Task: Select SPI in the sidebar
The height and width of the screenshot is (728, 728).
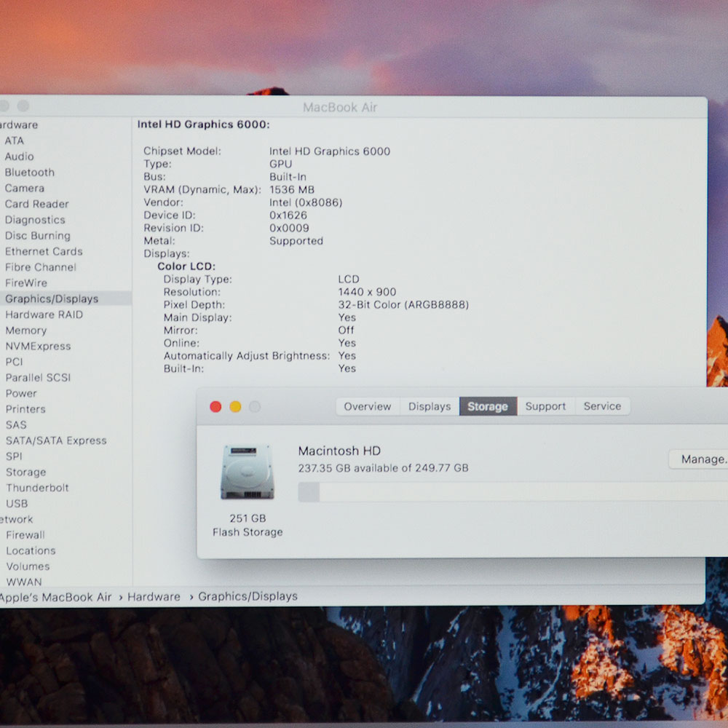Action: click(x=14, y=456)
